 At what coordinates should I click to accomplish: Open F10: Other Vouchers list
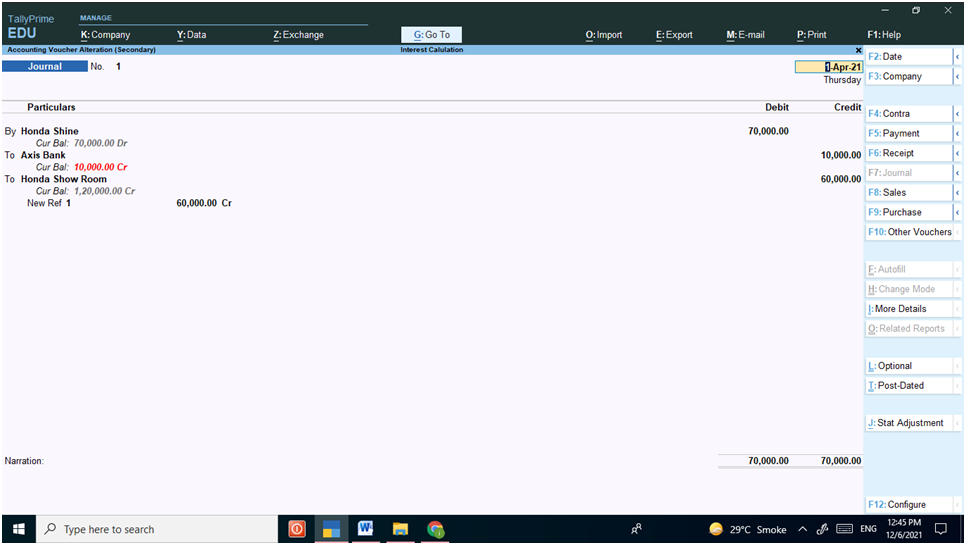(909, 232)
